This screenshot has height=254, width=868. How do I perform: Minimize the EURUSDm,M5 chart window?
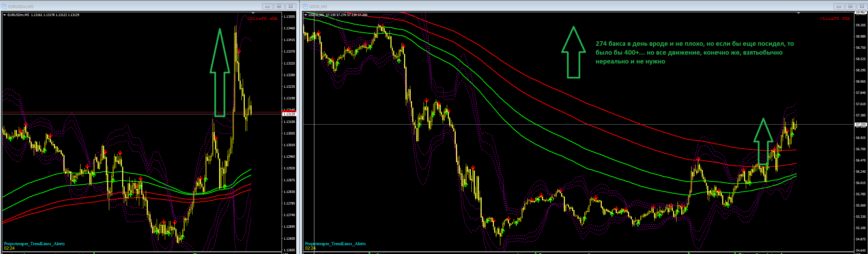267,6
